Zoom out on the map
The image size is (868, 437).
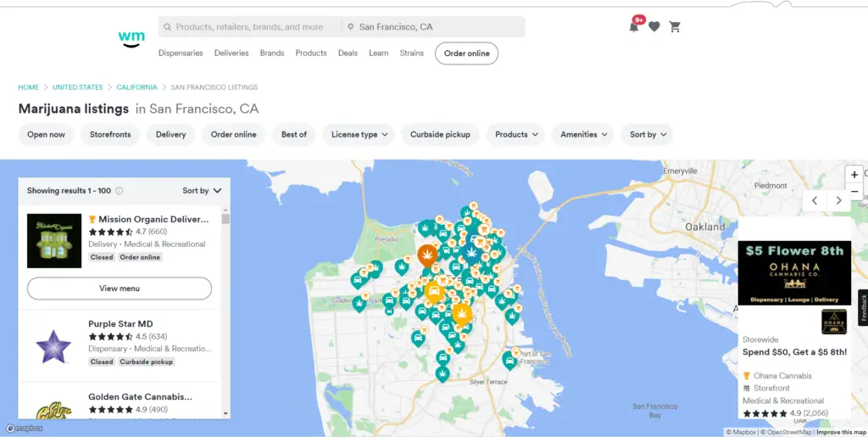click(854, 192)
